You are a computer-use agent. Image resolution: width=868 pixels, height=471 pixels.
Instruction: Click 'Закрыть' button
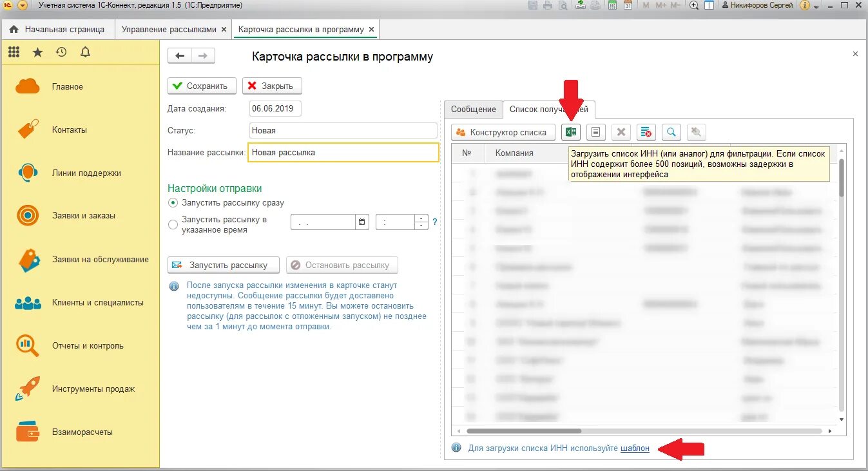[272, 86]
